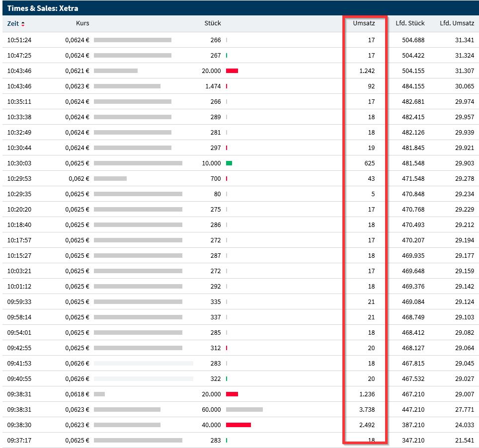
Task: Click the time 10:29:35
Action: pyautogui.click(x=19, y=194)
